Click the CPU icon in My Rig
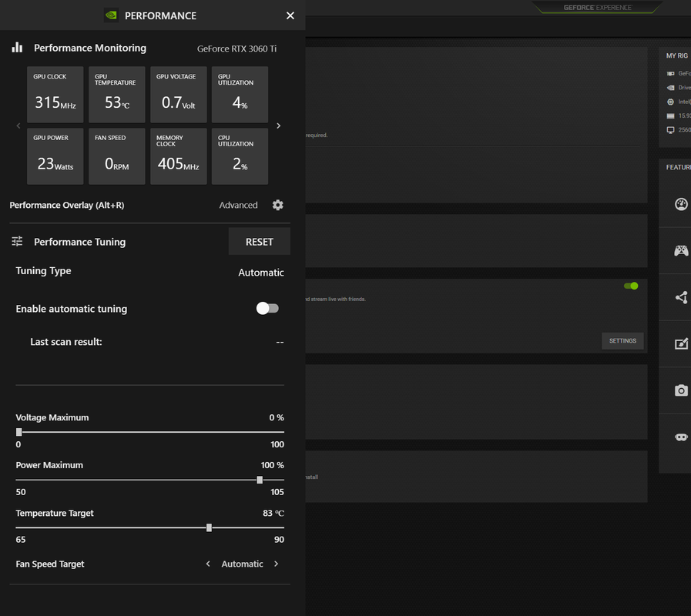 pos(670,102)
